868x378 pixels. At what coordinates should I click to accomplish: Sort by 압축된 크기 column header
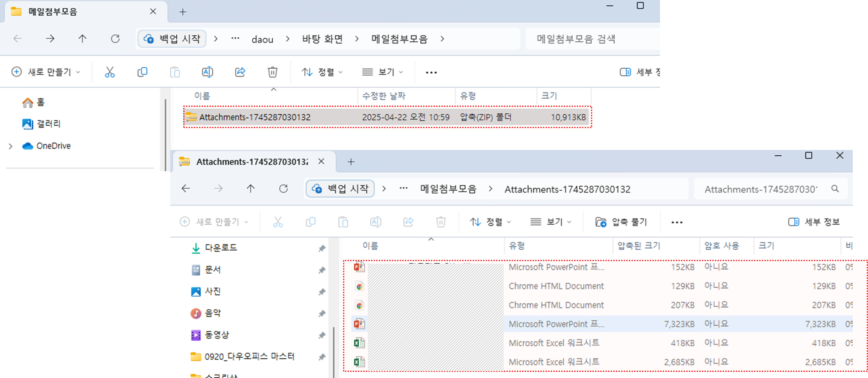639,246
